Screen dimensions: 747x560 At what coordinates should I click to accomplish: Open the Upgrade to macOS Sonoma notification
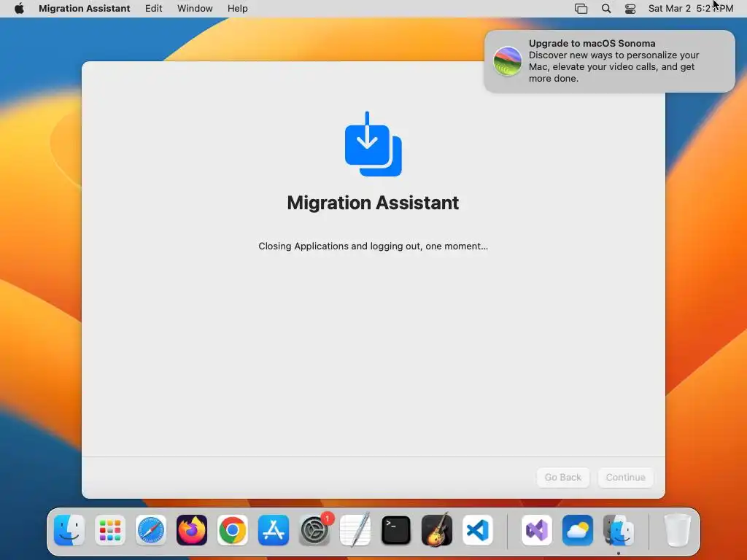coord(609,61)
